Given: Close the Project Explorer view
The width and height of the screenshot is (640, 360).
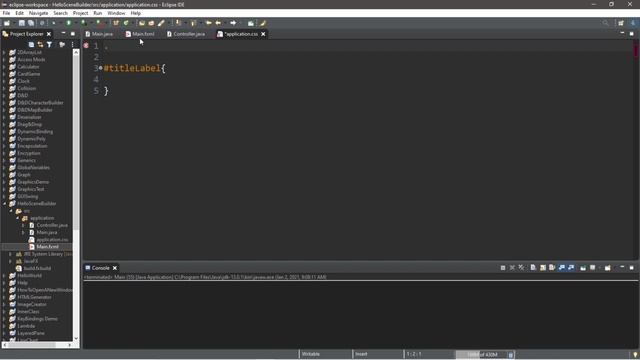Looking at the screenshot, I should pos(49,34).
